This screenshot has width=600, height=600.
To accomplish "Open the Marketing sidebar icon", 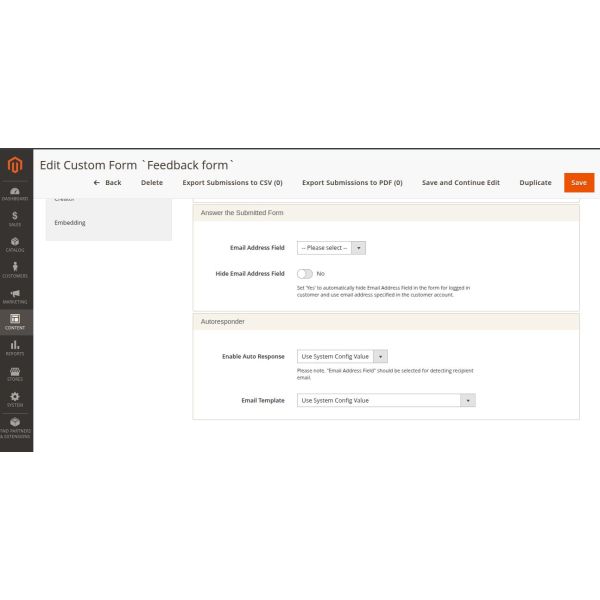I will pos(15,296).
